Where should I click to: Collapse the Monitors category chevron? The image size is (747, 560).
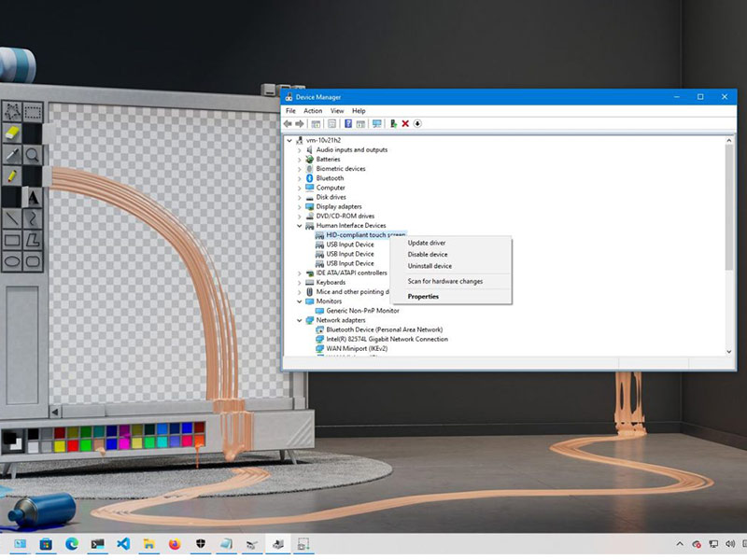299,301
